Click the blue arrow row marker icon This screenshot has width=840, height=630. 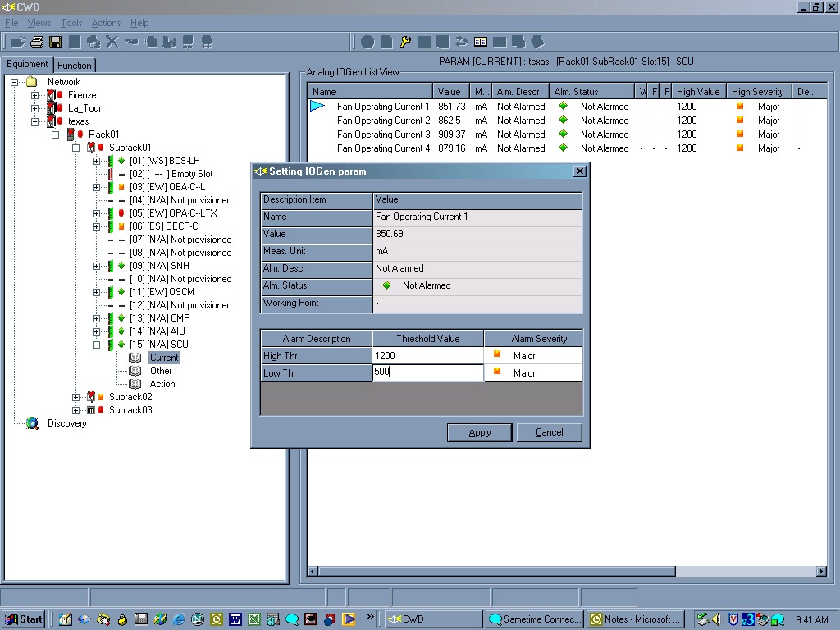pos(317,106)
